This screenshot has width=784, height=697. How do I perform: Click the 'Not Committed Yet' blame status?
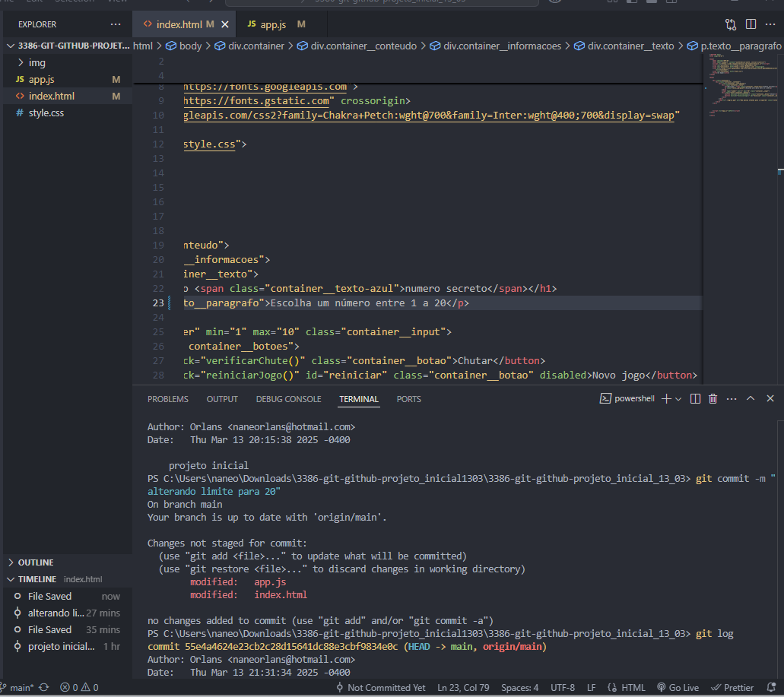pyautogui.click(x=380, y=688)
